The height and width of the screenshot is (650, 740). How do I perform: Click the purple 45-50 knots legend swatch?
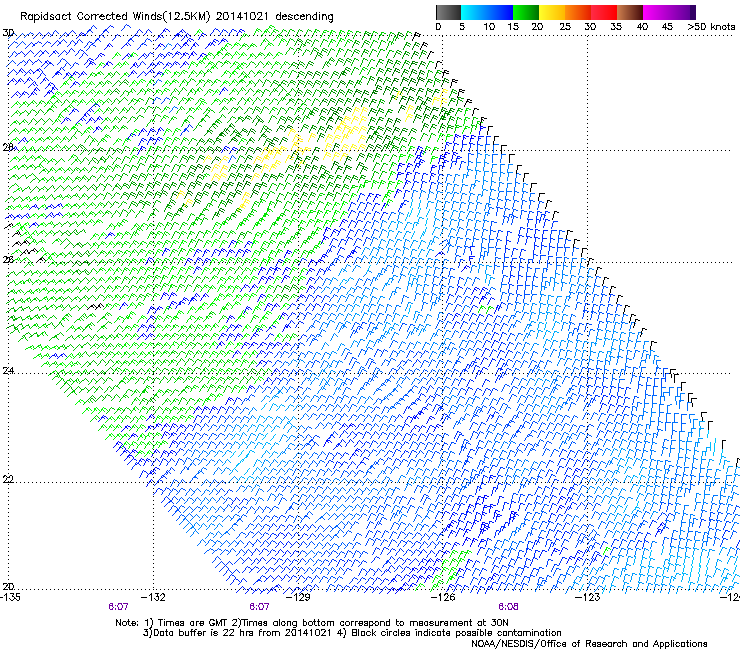coord(682,12)
